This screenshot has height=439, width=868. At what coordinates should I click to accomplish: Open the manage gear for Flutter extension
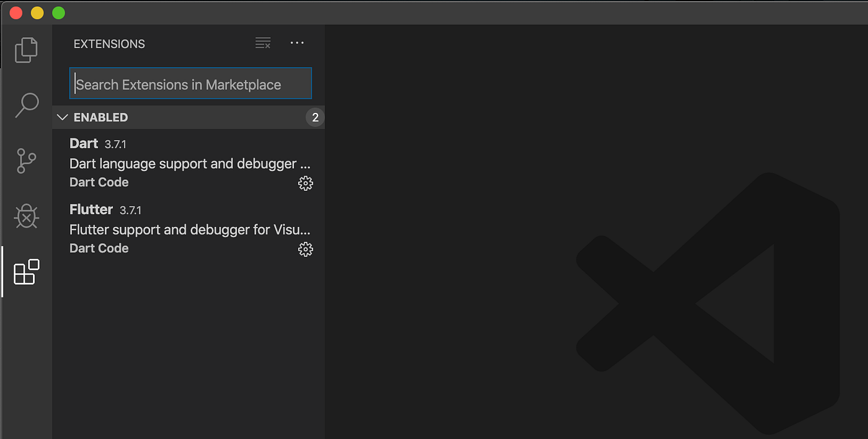coord(306,249)
